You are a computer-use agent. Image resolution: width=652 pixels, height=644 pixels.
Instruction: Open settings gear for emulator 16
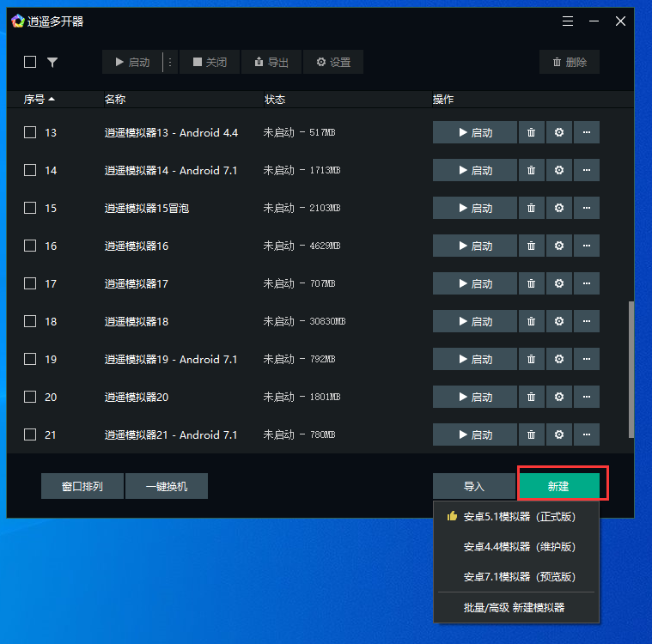pyautogui.click(x=559, y=246)
